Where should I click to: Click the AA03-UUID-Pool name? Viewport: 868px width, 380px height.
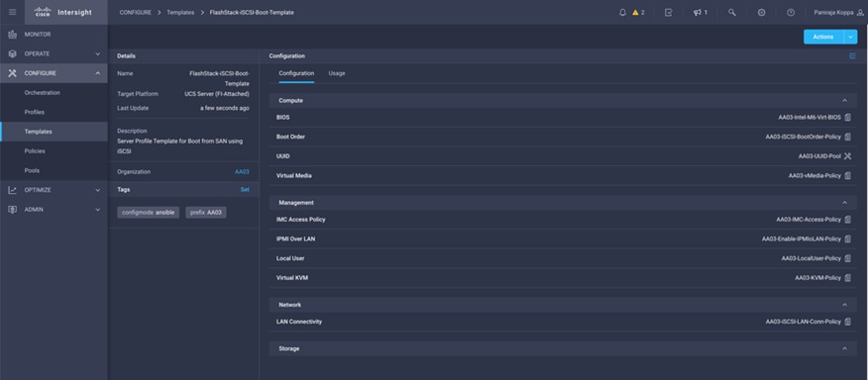coord(819,156)
